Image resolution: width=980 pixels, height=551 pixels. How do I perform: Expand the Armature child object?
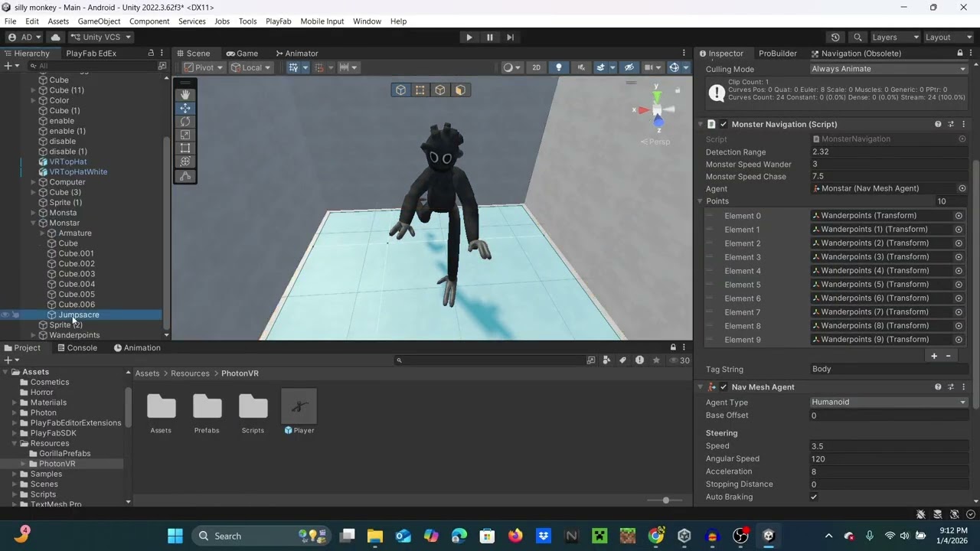coord(43,233)
